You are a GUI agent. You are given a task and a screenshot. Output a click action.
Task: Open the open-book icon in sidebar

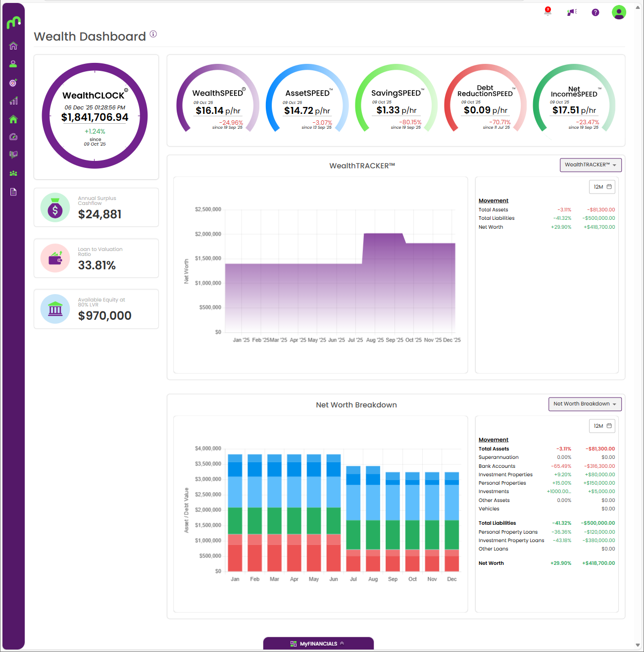(13, 155)
